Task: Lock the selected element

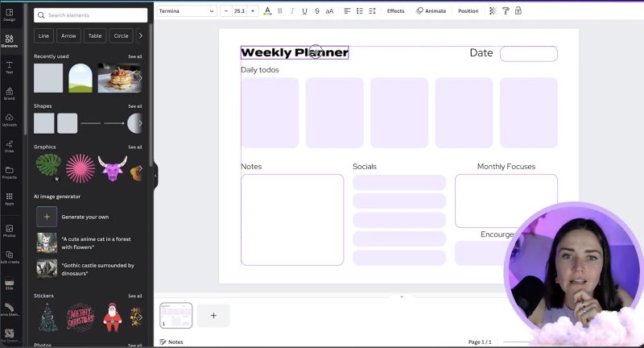Action: click(x=518, y=11)
